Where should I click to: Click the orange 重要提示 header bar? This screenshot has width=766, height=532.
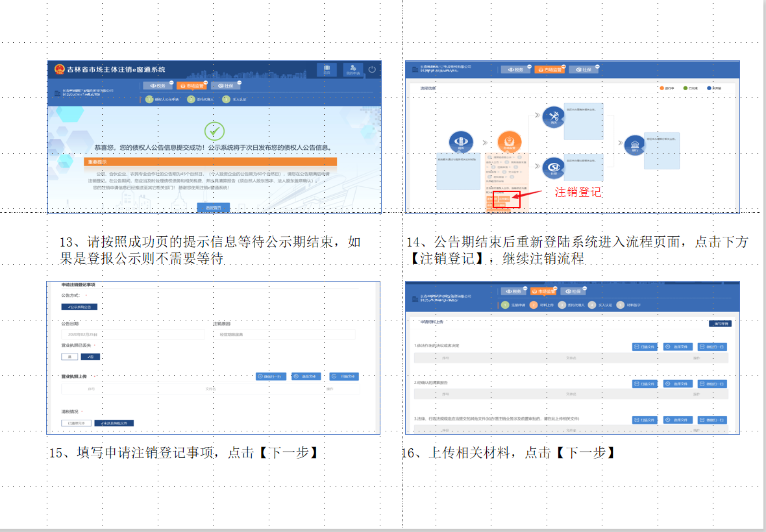(x=210, y=162)
